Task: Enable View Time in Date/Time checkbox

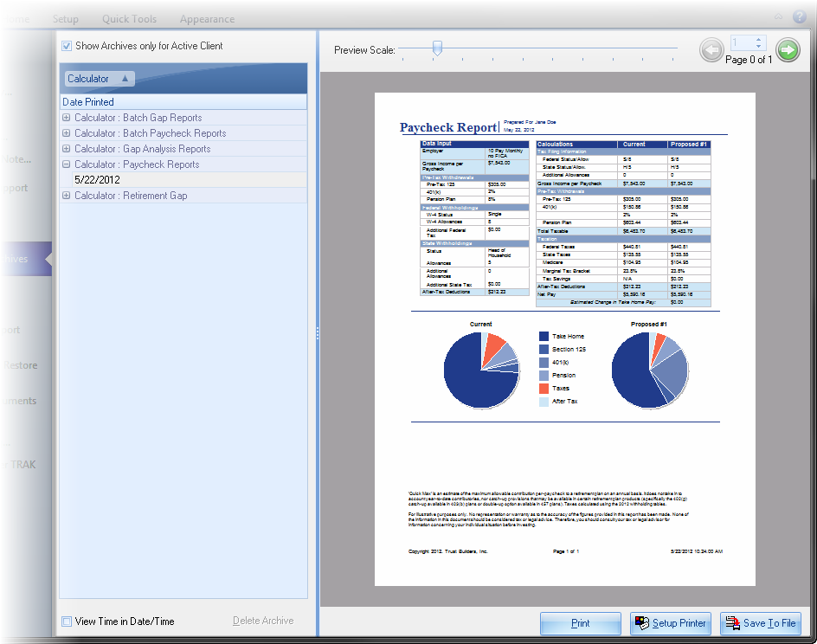Action: click(67, 621)
